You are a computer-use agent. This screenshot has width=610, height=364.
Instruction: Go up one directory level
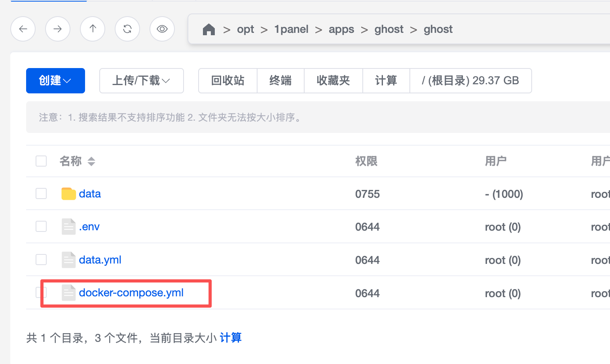click(93, 29)
